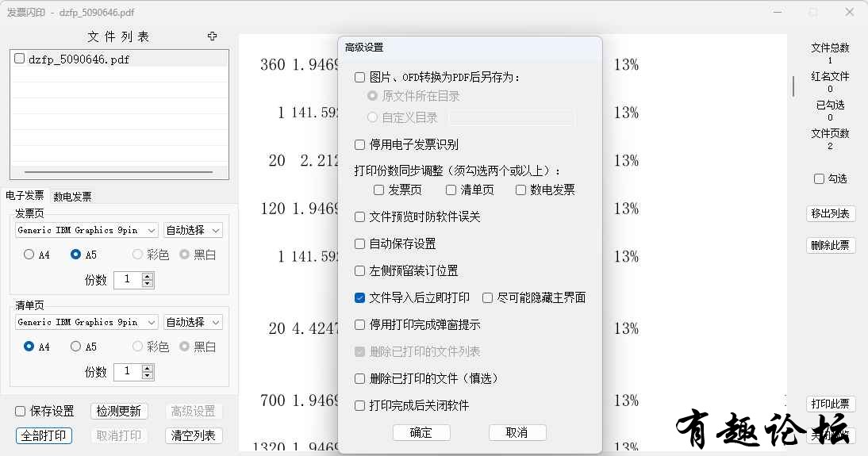Click the plus icon above file list
This screenshot has height=456, width=868.
[x=212, y=36]
